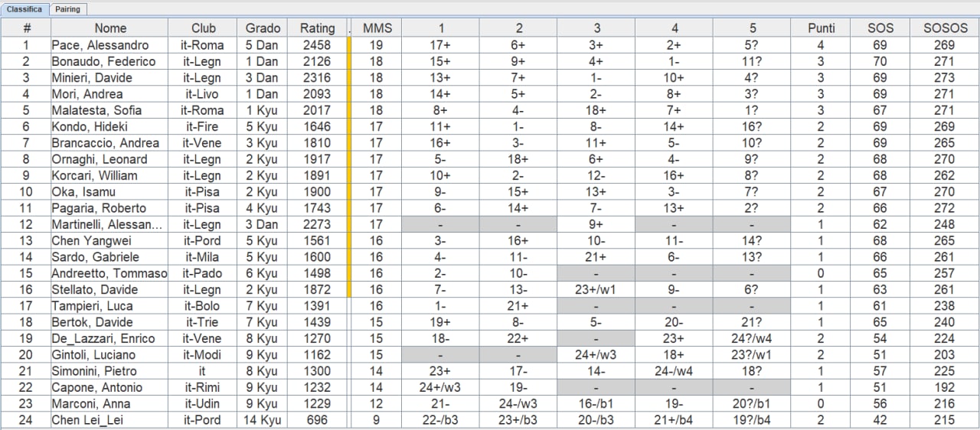The image size is (980, 430).
Task: Click the 23+/w1 result in Stellato's row
Action: click(x=596, y=289)
